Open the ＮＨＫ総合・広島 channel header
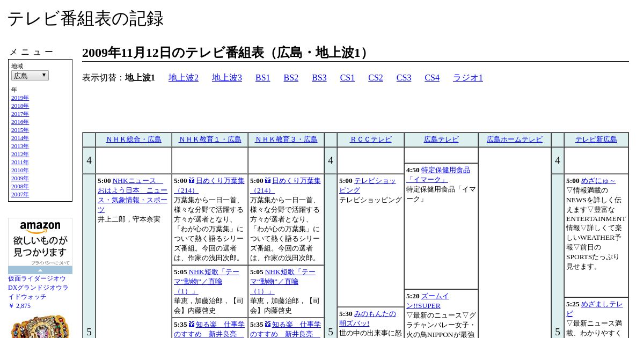This screenshot has width=644, height=338. click(134, 139)
